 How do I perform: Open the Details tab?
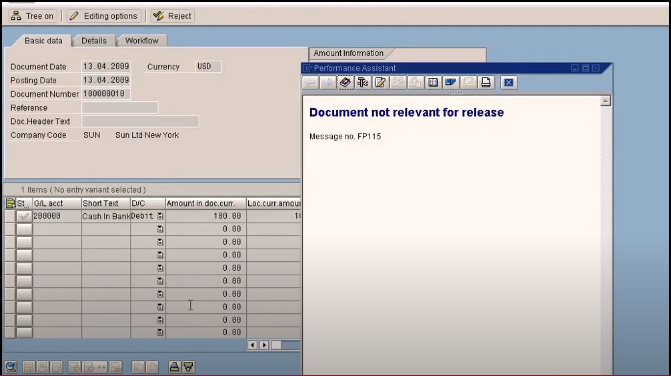point(94,41)
